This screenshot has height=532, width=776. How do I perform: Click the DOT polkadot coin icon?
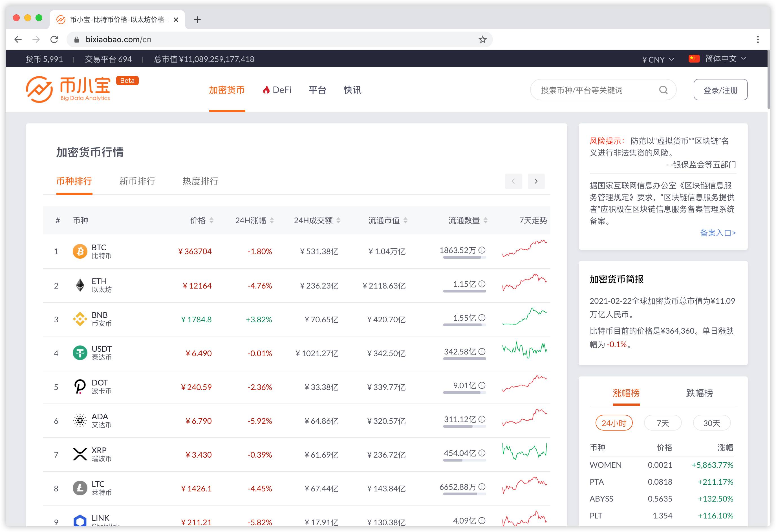80,387
